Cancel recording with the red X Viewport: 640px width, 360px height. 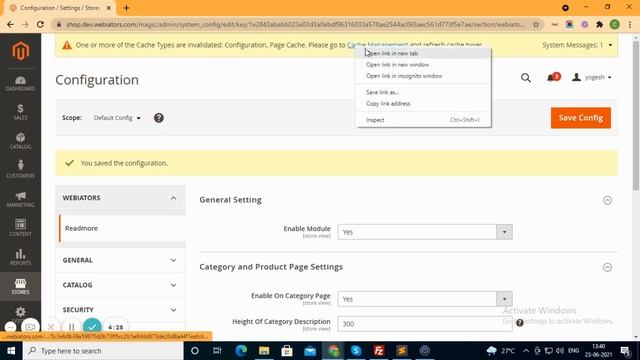[51, 327]
